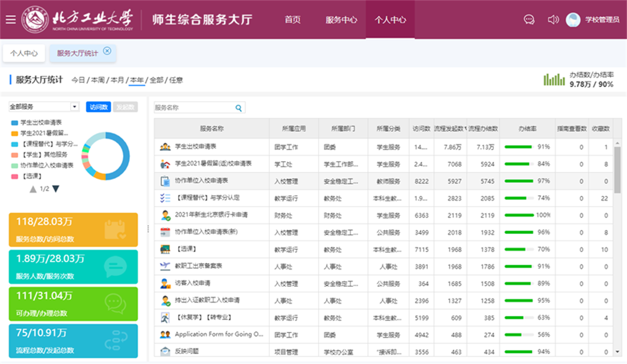Toggle chart to 访问数 view
The image size is (627, 364).
point(99,107)
